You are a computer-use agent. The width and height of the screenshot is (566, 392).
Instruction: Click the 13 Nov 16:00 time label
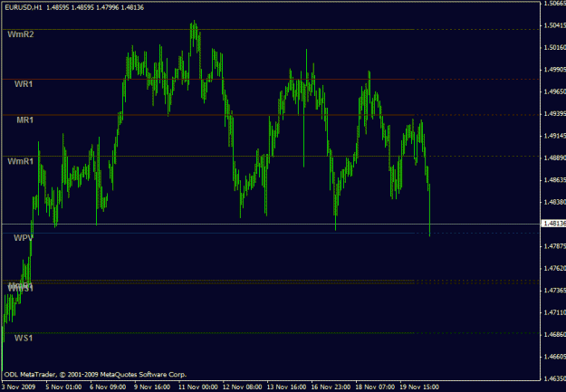point(287,387)
